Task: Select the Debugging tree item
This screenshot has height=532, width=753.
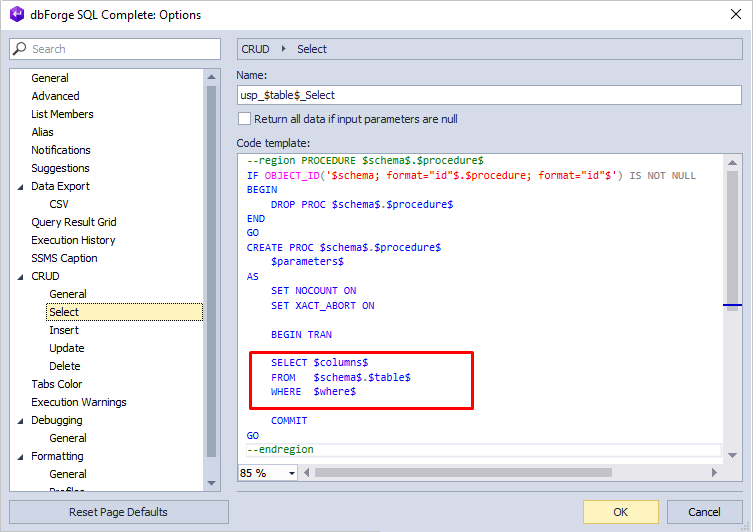Action: tap(57, 420)
